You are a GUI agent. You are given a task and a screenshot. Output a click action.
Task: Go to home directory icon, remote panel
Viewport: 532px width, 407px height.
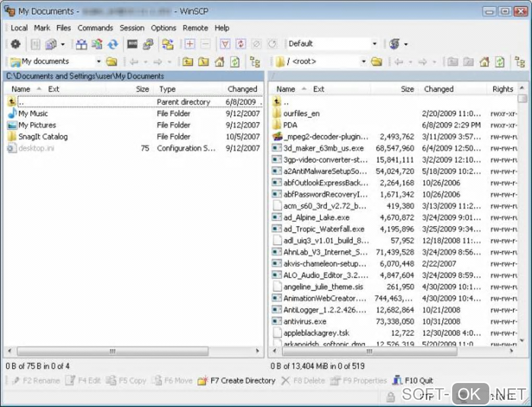(x=484, y=61)
